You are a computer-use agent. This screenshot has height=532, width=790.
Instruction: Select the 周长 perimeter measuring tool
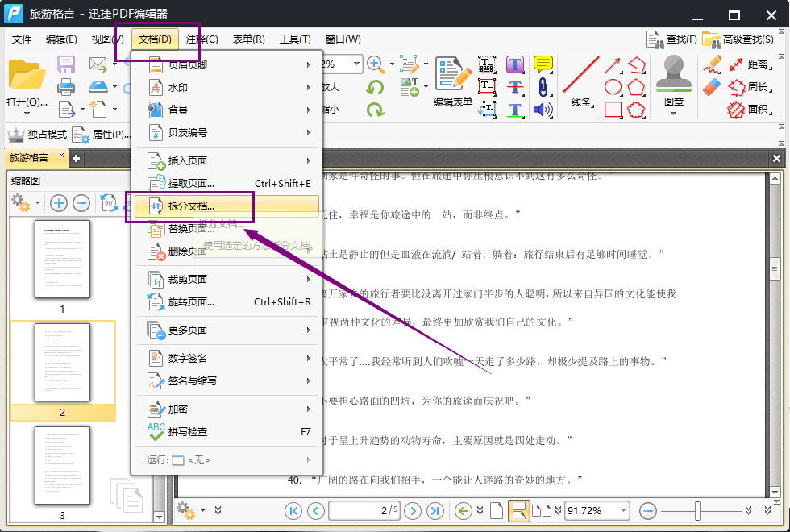[x=750, y=87]
